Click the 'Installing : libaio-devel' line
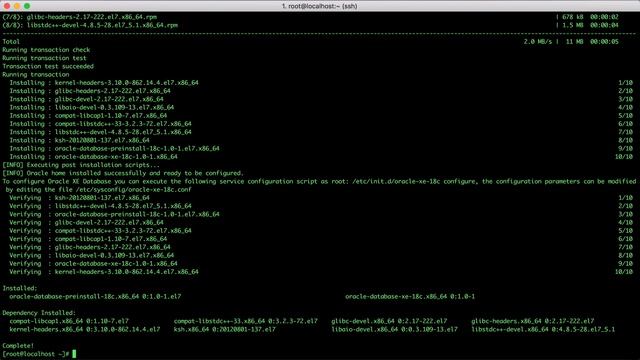Image resolution: width=640 pixels, height=360 pixels. click(92, 107)
